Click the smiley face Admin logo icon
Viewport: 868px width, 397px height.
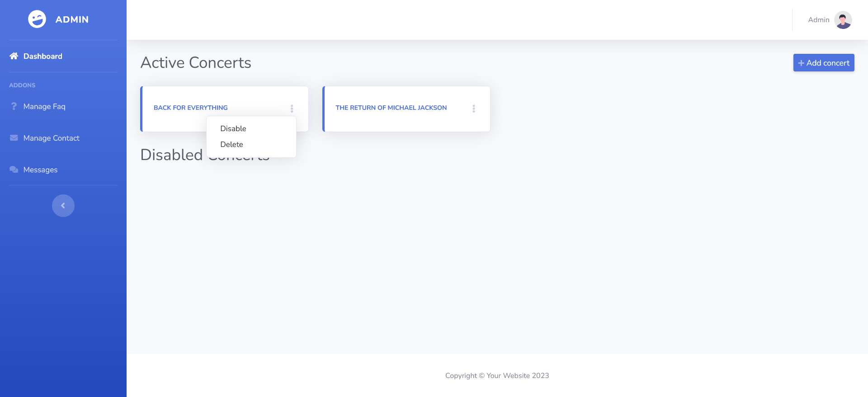click(x=37, y=19)
